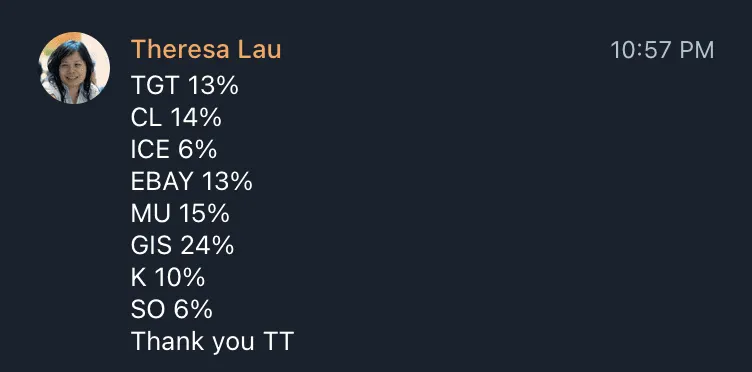Select the K 10% line
Image resolution: width=752 pixels, height=372 pixels.
[x=168, y=278]
